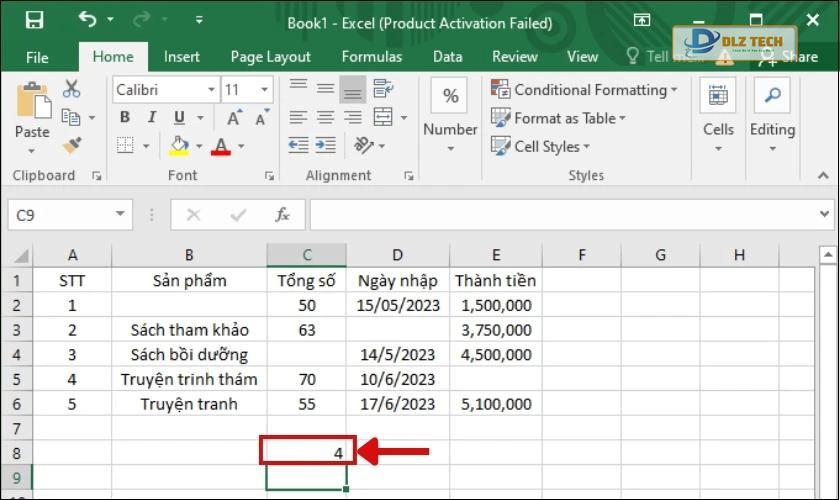The image size is (840, 500).
Task: Click the Orientation text angle icon
Action: point(364,145)
